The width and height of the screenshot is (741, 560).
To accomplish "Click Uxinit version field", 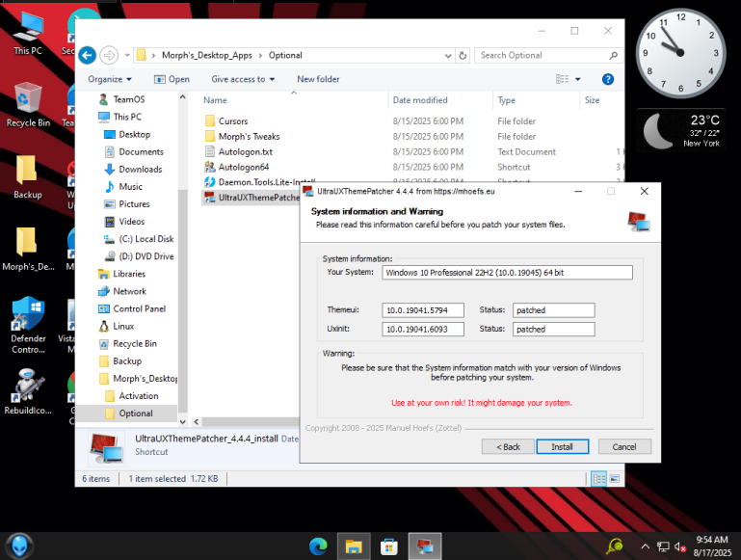I will coord(423,330).
